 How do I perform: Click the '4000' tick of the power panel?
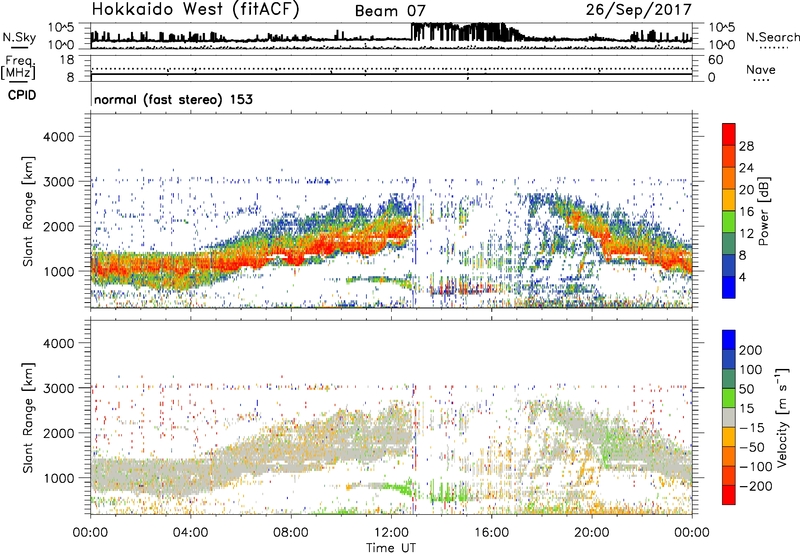tap(58, 137)
